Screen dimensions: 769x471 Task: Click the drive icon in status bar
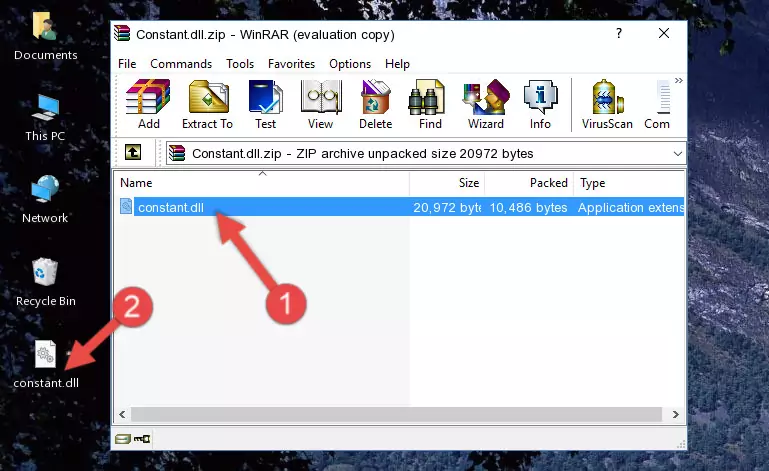coord(123,439)
